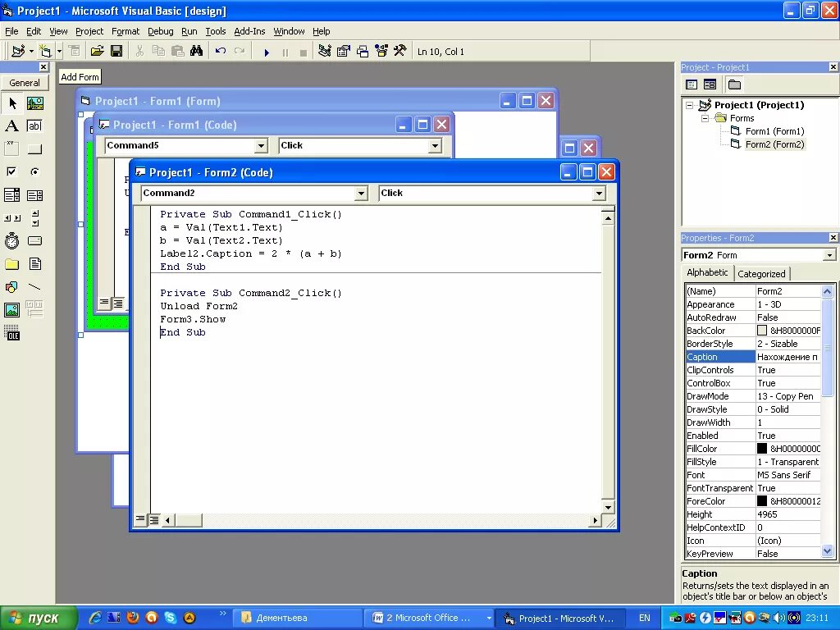This screenshot has height=630, width=840.
Task: Select the Pointer tool in the toolbox
Action: click(12, 103)
